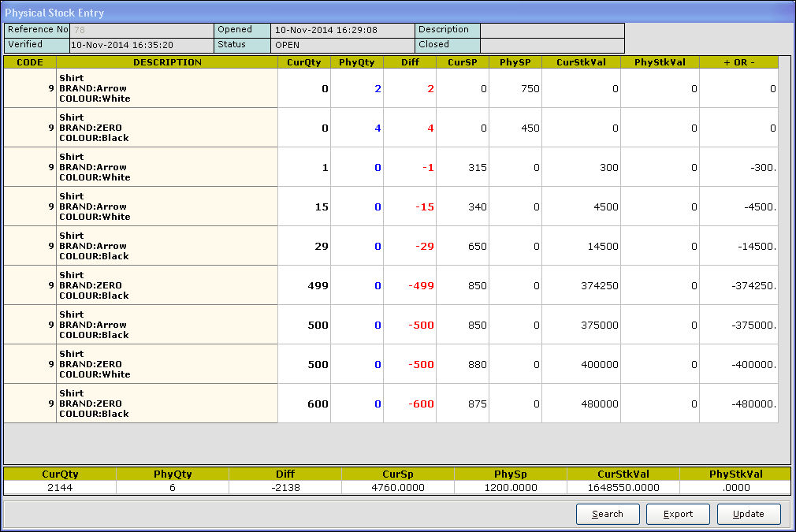Screen dimensions: 796x532
Task: Click CurQty value 29
Action: click(304, 246)
